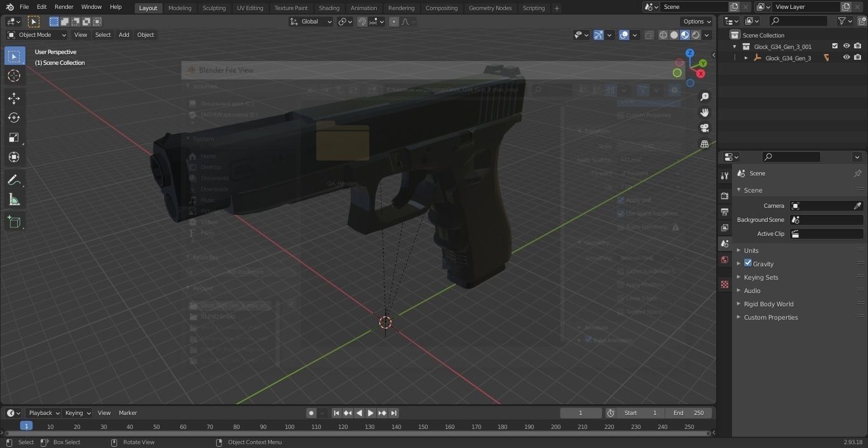Toggle X-ray display mode
868x448 pixels.
(649, 35)
